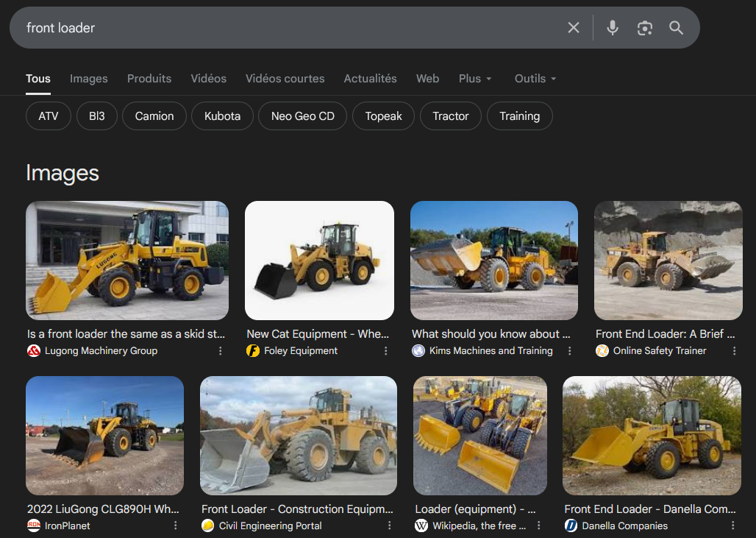Image resolution: width=756 pixels, height=538 pixels.
Task: Open the LiuGong CLG890H loader thumbnail
Action: click(104, 436)
